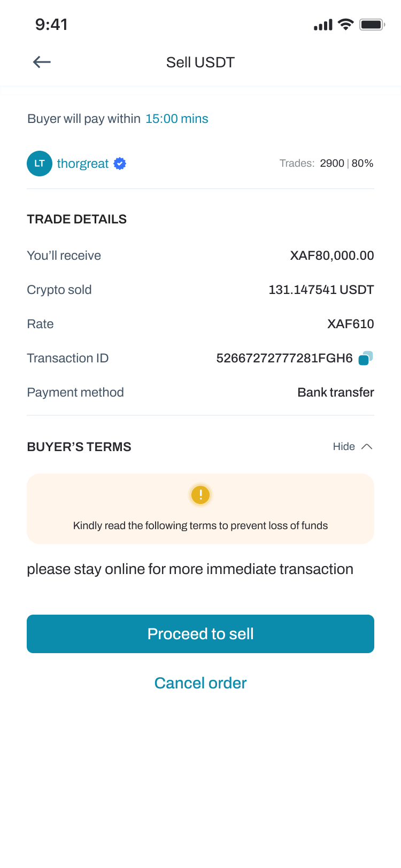Tap the Bank transfer payment method
The image size is (401, 868).
[336, 392]
